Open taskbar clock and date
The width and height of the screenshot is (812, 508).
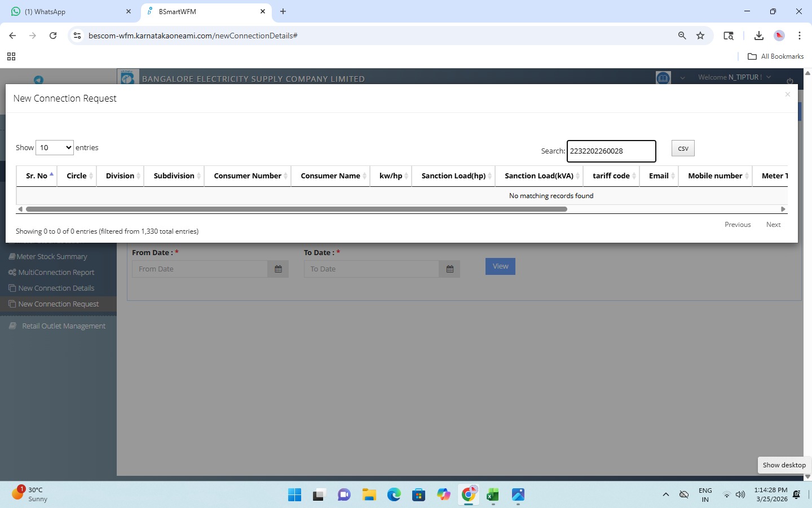pyautogui.click(x=771, y=494)
